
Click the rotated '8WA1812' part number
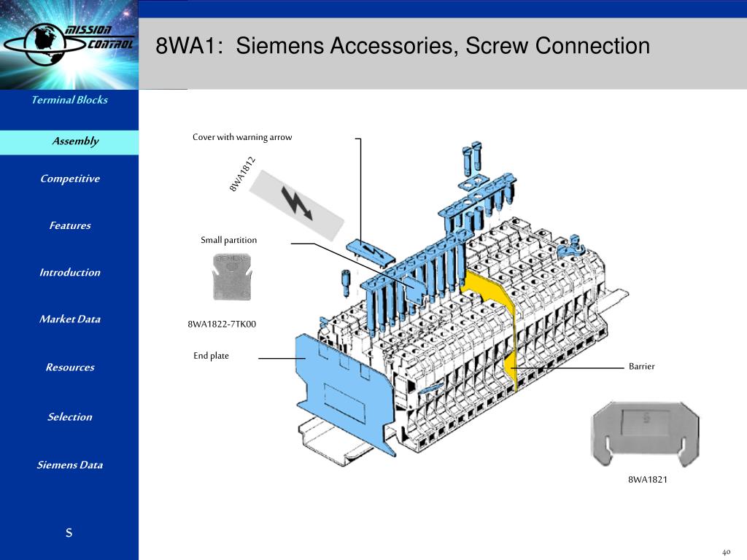click(x=242, y=174)
